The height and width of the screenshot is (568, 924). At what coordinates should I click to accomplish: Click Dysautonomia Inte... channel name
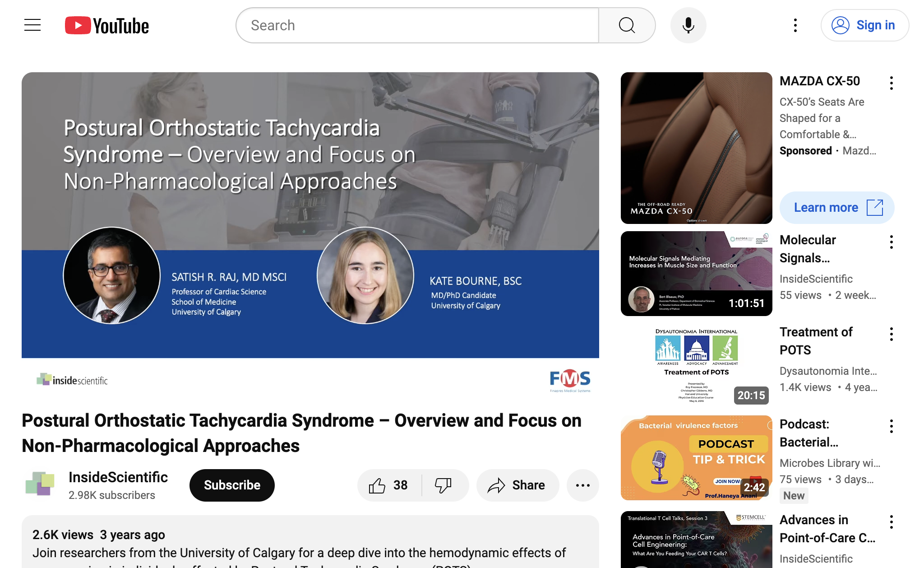(x=828, y=371)
